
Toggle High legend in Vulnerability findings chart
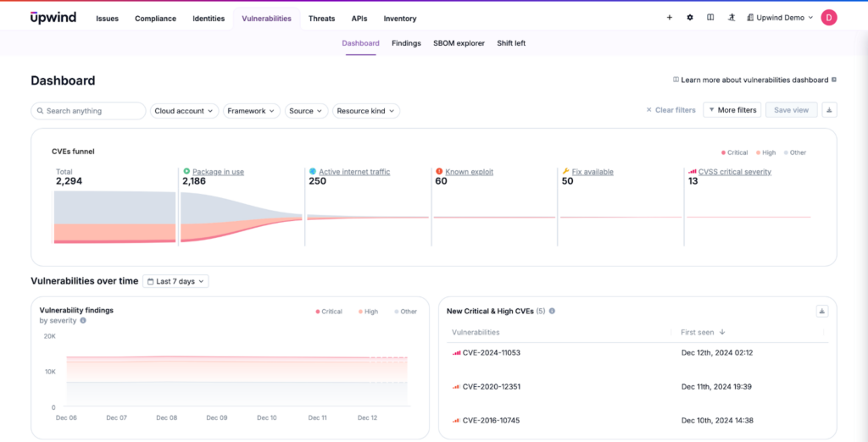tap(368, 312)
